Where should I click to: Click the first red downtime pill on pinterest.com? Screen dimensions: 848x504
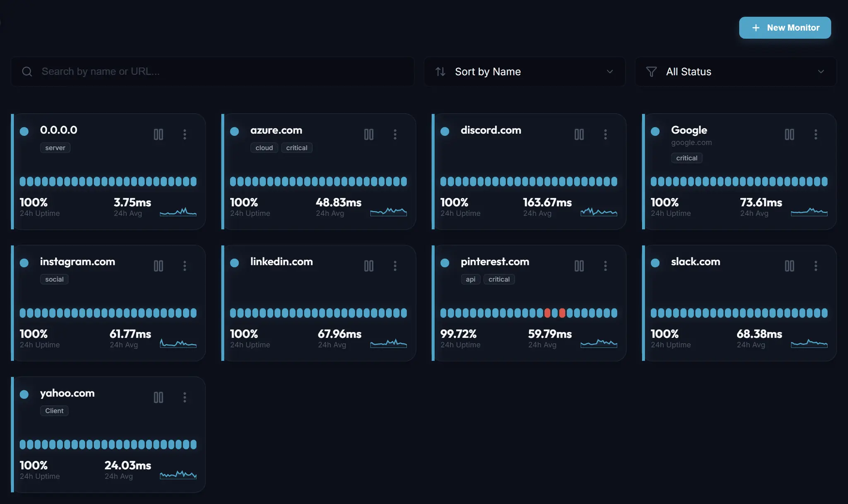(547, 313)
